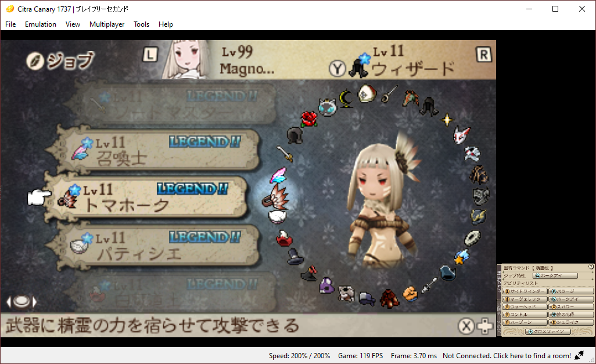Click the four-point gold star icon
This screenshot has height=364, width=596.
[447, 120]
